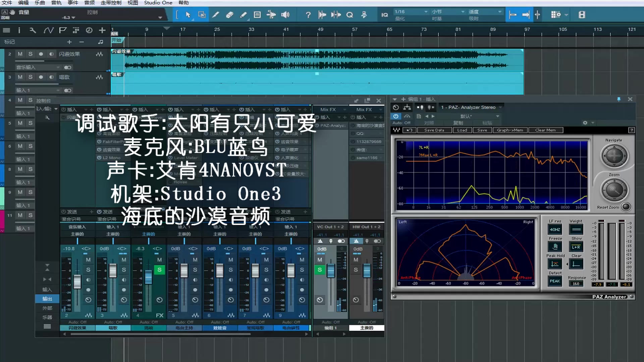Click Peak Hold icon in PAZ Analyzer
The height and width of the screenshot is (362, 644).
(555, 264)
